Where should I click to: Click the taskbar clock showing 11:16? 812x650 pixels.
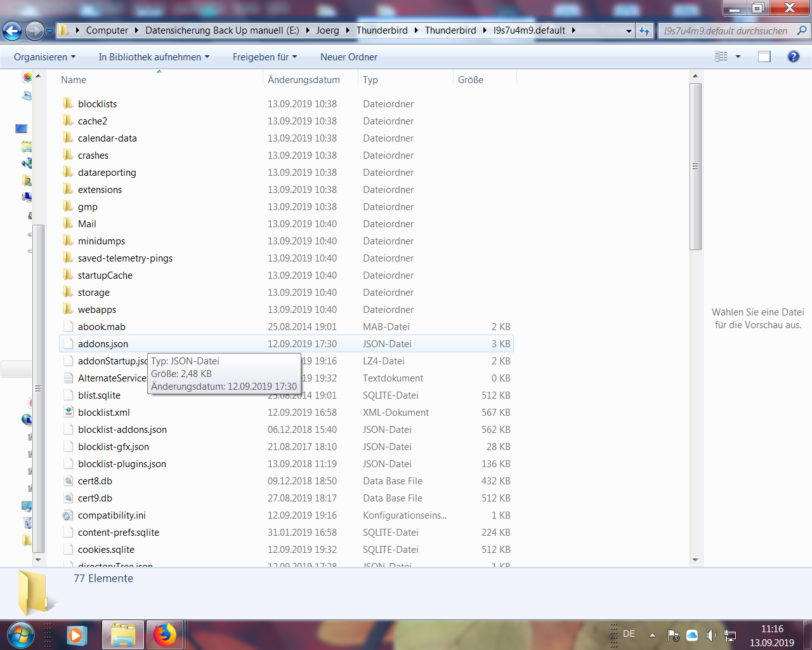[x=772, y=629]
